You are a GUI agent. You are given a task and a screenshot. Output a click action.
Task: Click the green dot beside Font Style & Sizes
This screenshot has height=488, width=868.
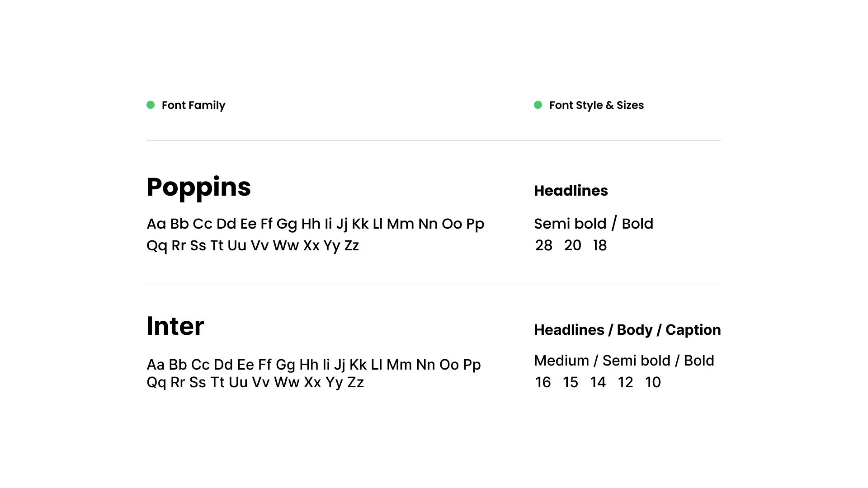coord(538,105)
